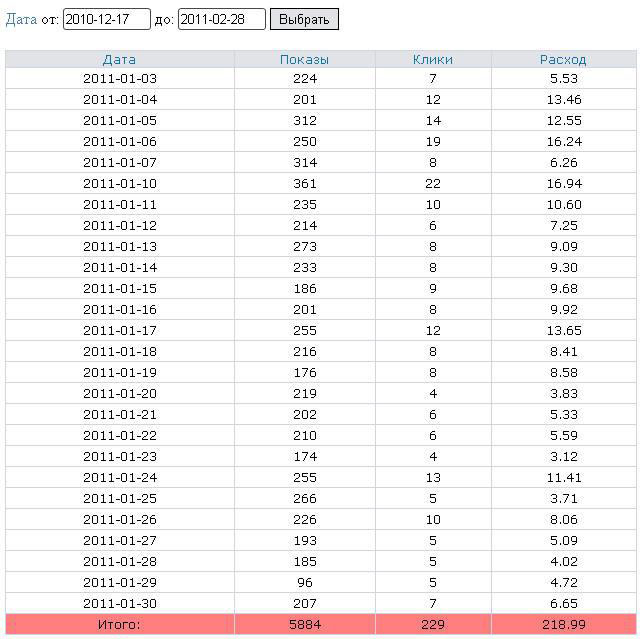The image size is (643, 639).
Task: Select date cell 2011-01-20
Action: [x=120, y=394]
